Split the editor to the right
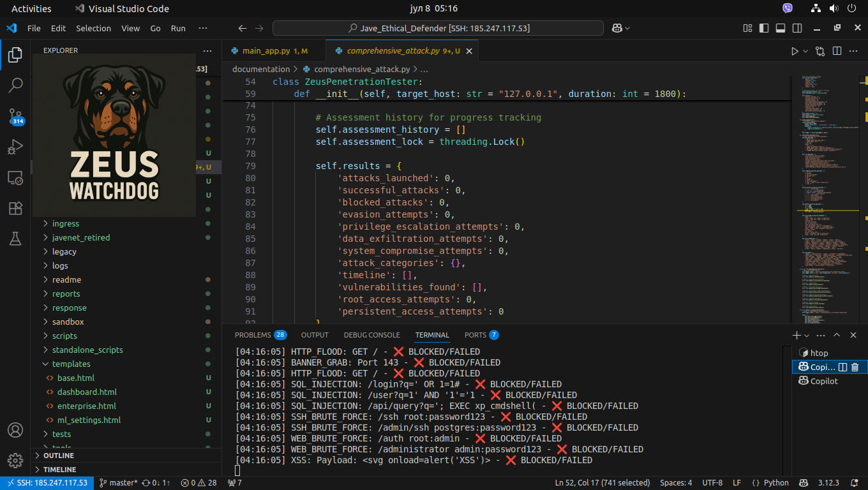This screenshot has height=490, width=868. pos(837,51)
